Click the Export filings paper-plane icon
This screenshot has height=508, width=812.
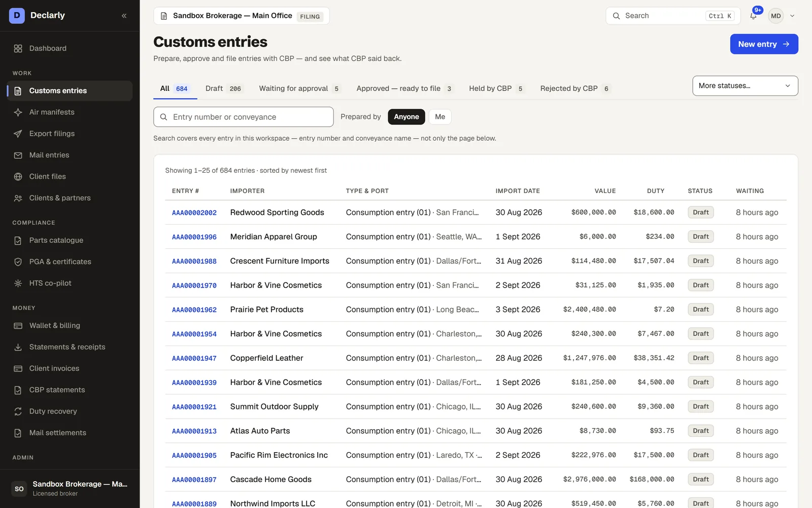(18, 134)
